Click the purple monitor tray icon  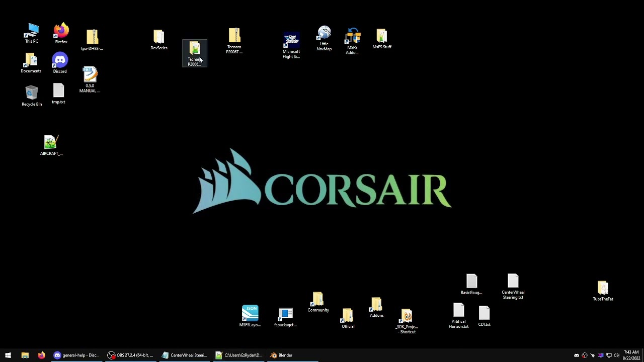(x=601, y=355)
